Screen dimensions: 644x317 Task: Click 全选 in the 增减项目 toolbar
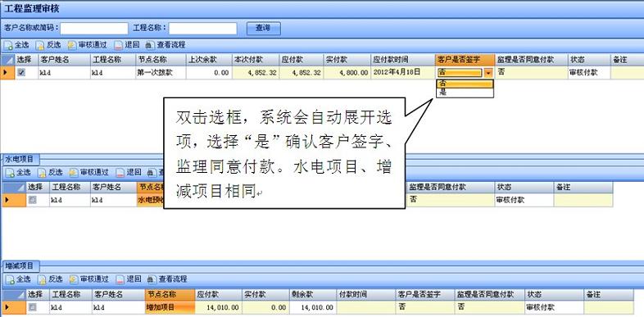19,279
